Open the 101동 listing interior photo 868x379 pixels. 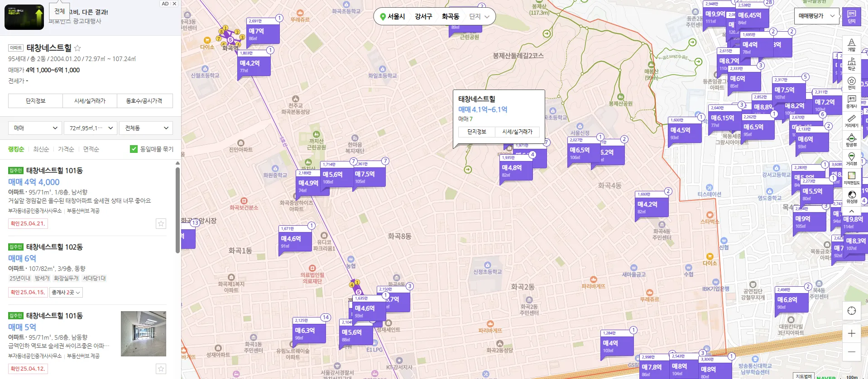pos(143,333)
